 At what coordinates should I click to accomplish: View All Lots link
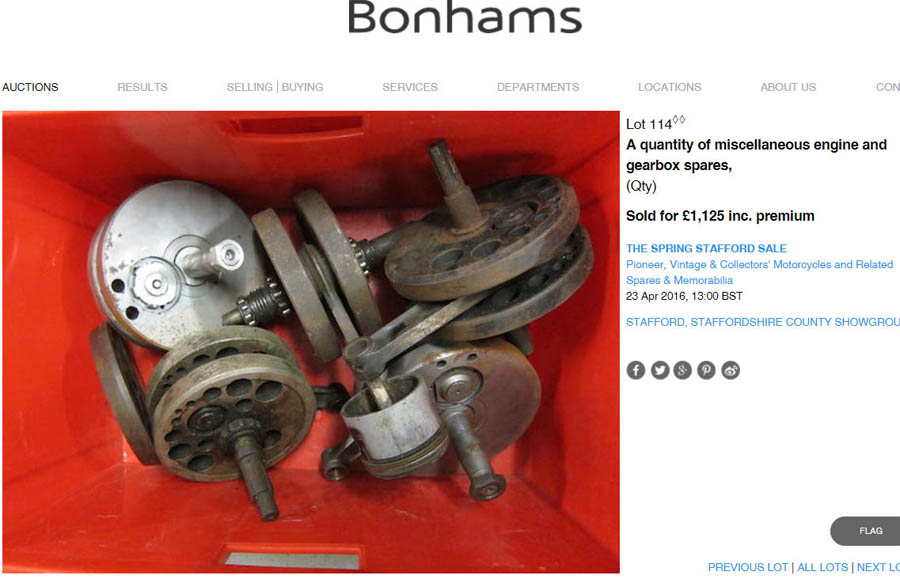(822, 567)
